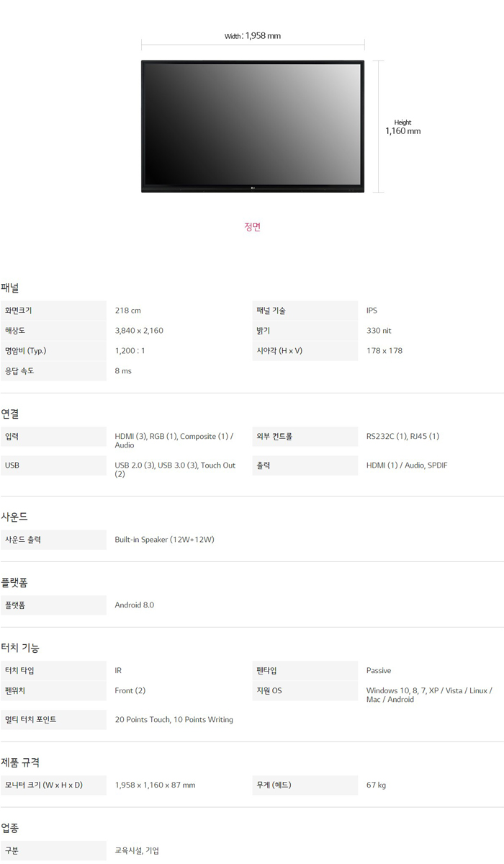Click the 외부 컨트롤 row label
Viewport: 504px width, 864px height.
pyautogui.click(x=274, y=436)
